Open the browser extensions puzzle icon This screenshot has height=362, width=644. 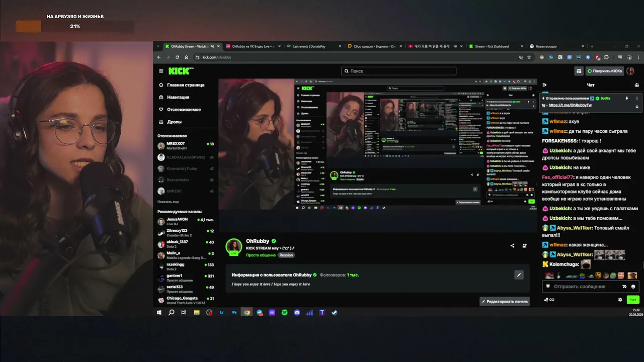click(607, 57)
